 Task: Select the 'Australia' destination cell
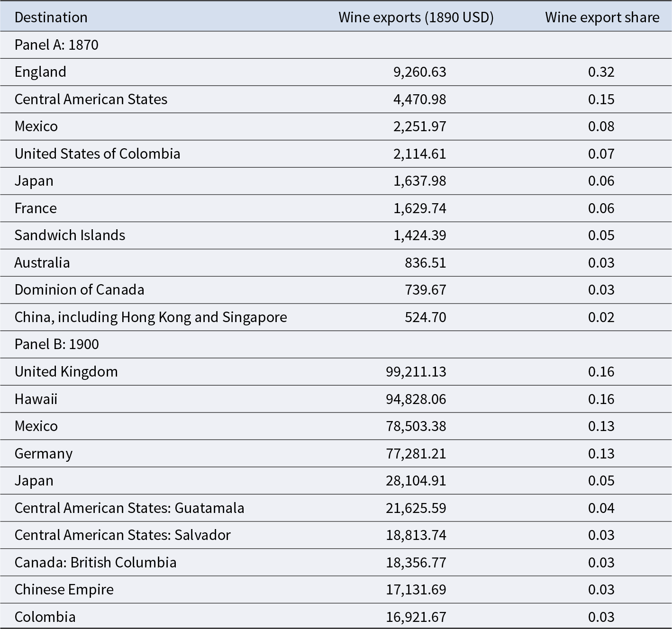(x=42, y=263)
